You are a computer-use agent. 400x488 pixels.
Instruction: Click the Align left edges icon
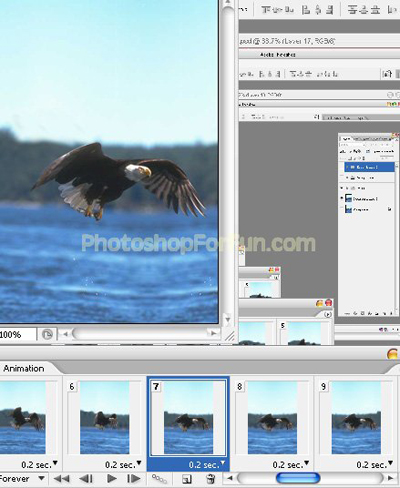point(306,9)
